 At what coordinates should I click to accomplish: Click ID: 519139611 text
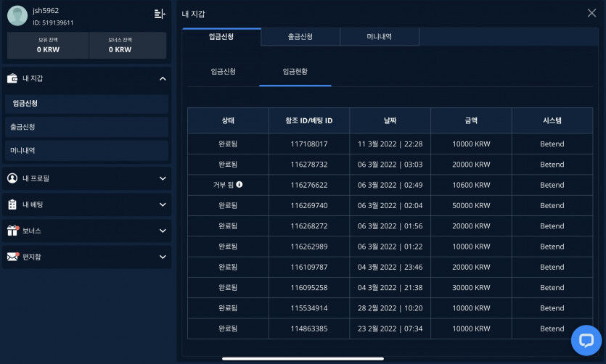point(53,22)
